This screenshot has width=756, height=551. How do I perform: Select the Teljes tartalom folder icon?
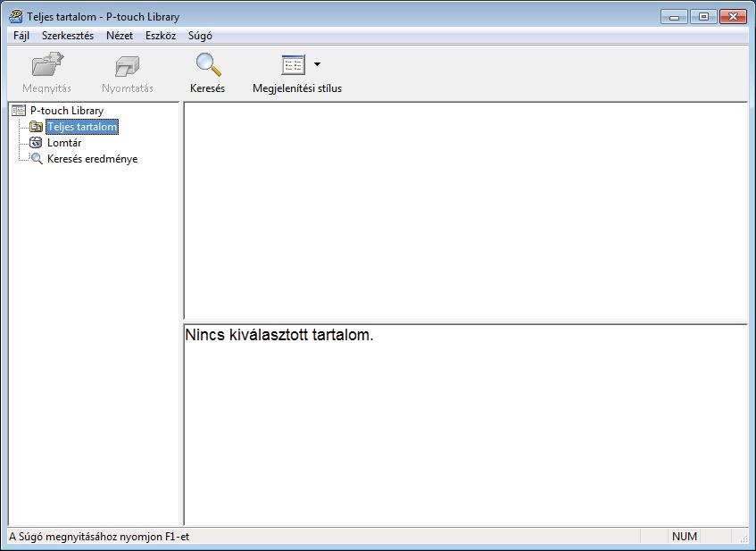point(36,127)
